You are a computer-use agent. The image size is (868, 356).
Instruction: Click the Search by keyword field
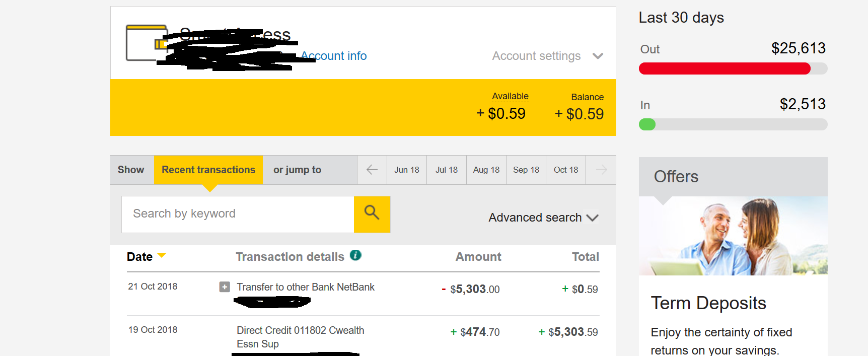pos(238,214)
